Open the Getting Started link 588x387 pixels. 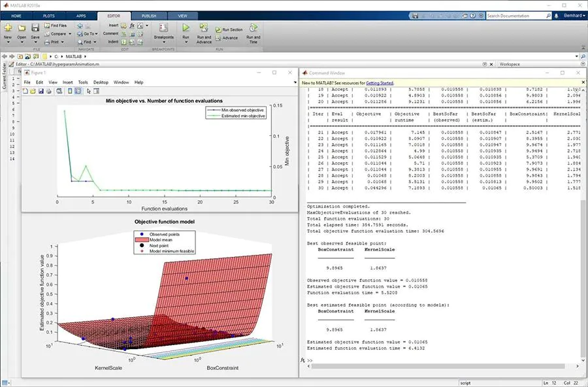click(x=380, y=83)
